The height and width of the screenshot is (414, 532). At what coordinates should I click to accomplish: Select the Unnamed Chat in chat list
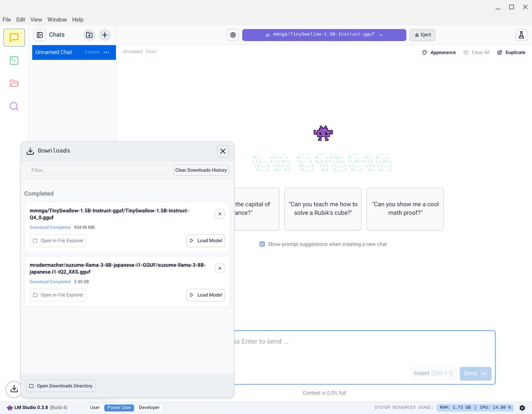pos(74,52)
